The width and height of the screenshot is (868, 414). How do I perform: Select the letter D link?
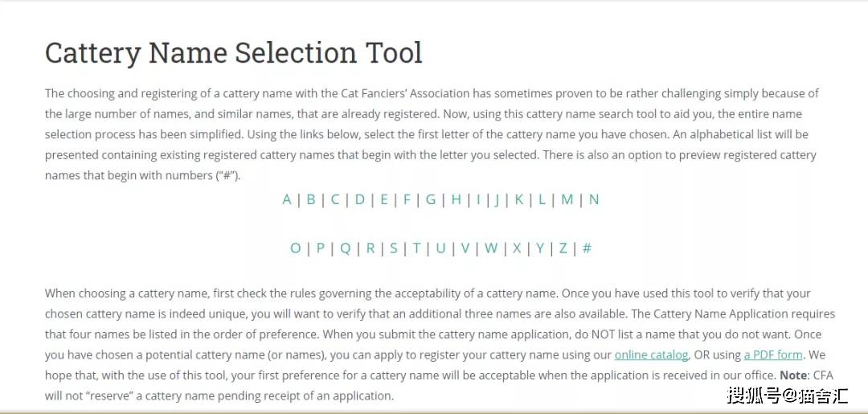point(360,199)
